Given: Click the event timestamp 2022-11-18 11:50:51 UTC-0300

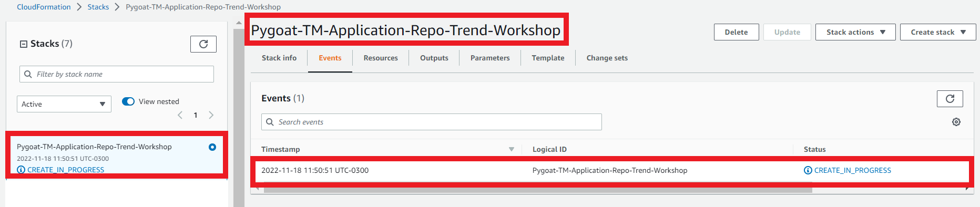Looking at the screenshot, I should coord(315,170).
